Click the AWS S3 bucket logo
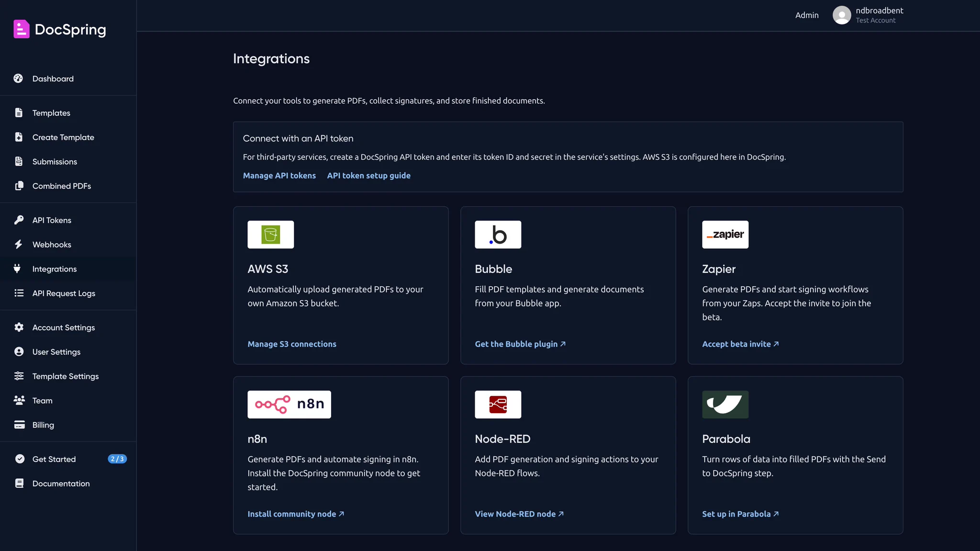This screenshot has width=980, height=551. pos(271,235)
